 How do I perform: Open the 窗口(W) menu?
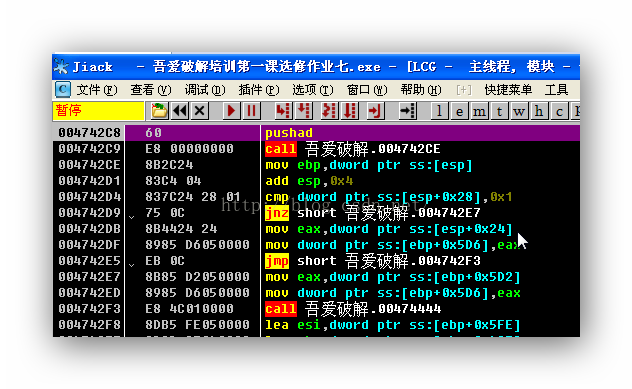click(367, 89)
